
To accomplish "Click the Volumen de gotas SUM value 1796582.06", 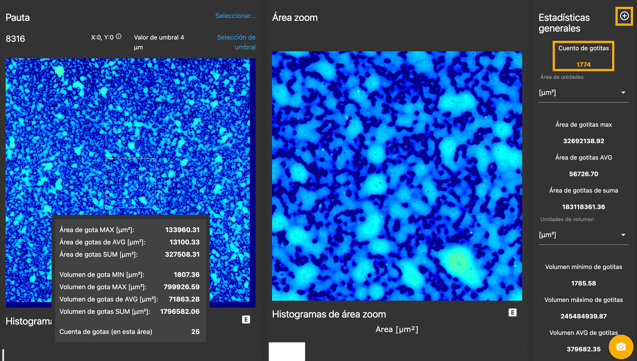I will tap(180, 311).
